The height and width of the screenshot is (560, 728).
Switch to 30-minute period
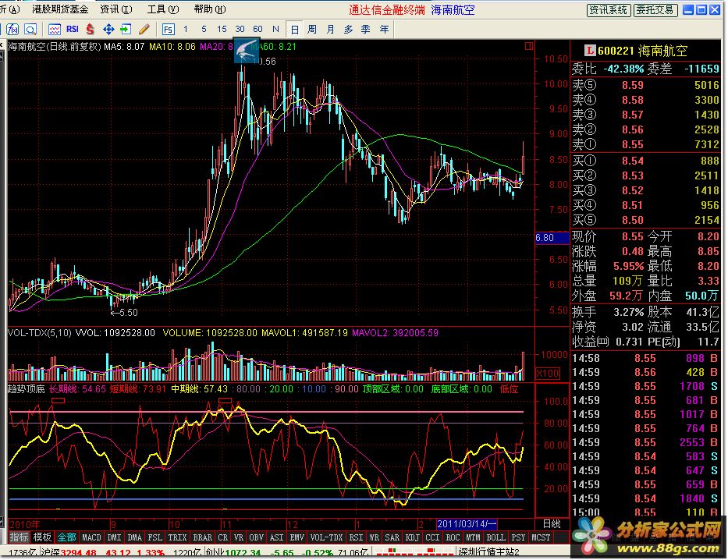tap(240, 29)
